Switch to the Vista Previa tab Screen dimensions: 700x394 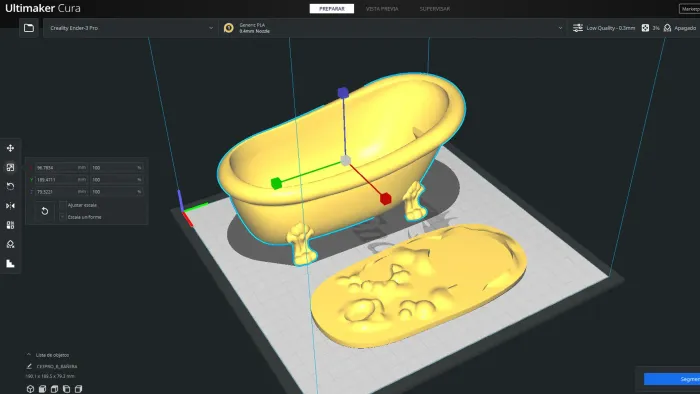pyautogui.click(x=382, y=9)
